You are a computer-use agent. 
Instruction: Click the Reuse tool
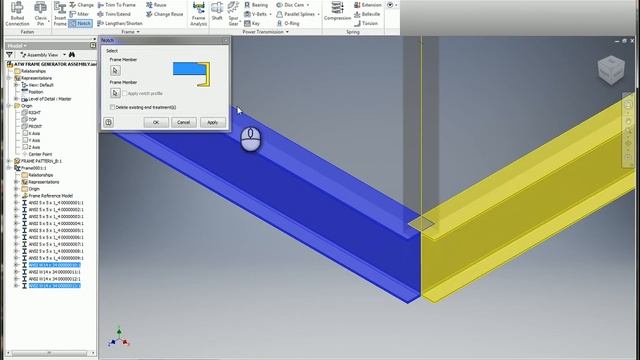[156, 5]
